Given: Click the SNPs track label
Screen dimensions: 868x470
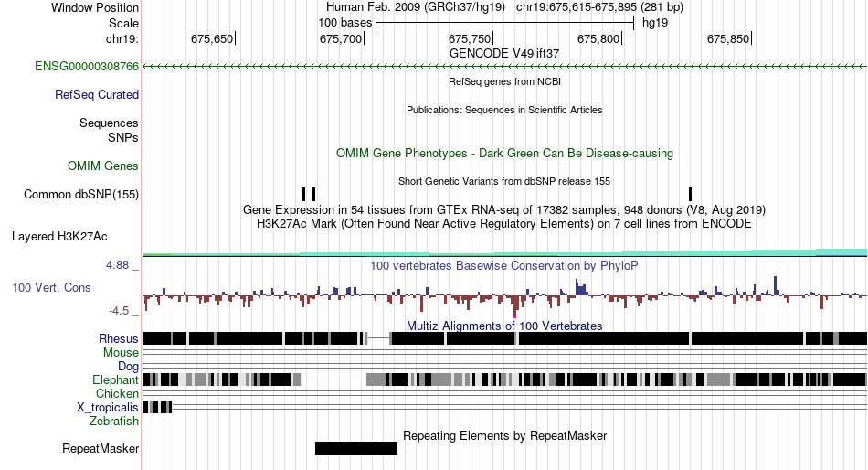Looking at the screenshot, I should (x=123, y=137).
